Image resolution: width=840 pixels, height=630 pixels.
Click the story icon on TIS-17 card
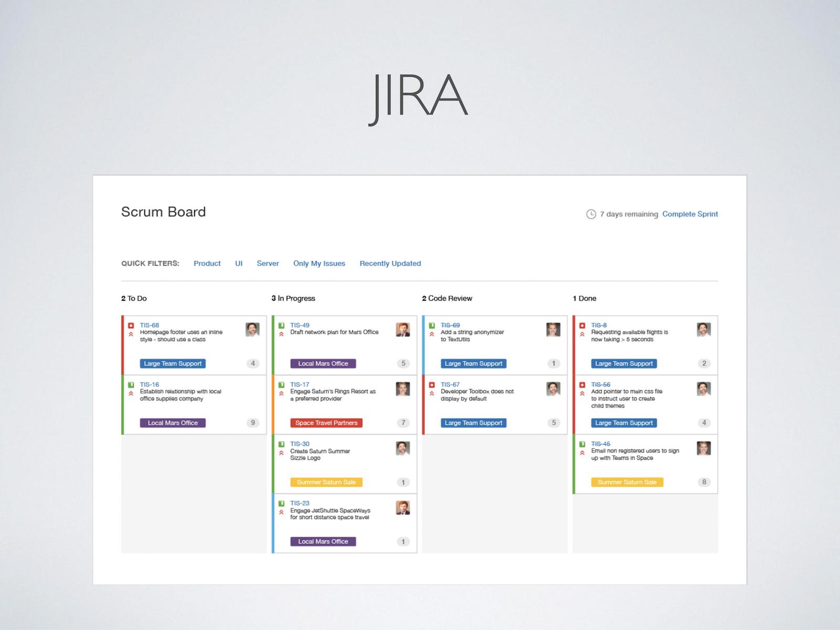[x=281, y=385]
